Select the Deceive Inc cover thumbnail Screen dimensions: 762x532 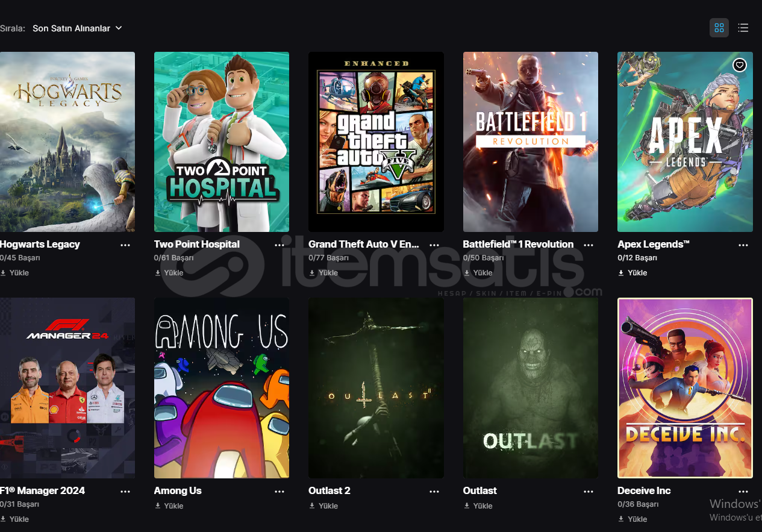[x=685, y=388]
